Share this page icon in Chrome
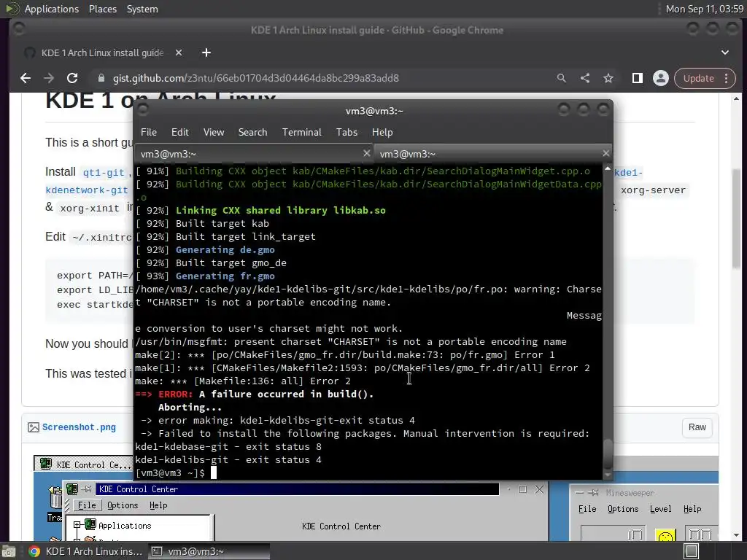The width and height of the screenshot is (747, 560). pos(585,78)
